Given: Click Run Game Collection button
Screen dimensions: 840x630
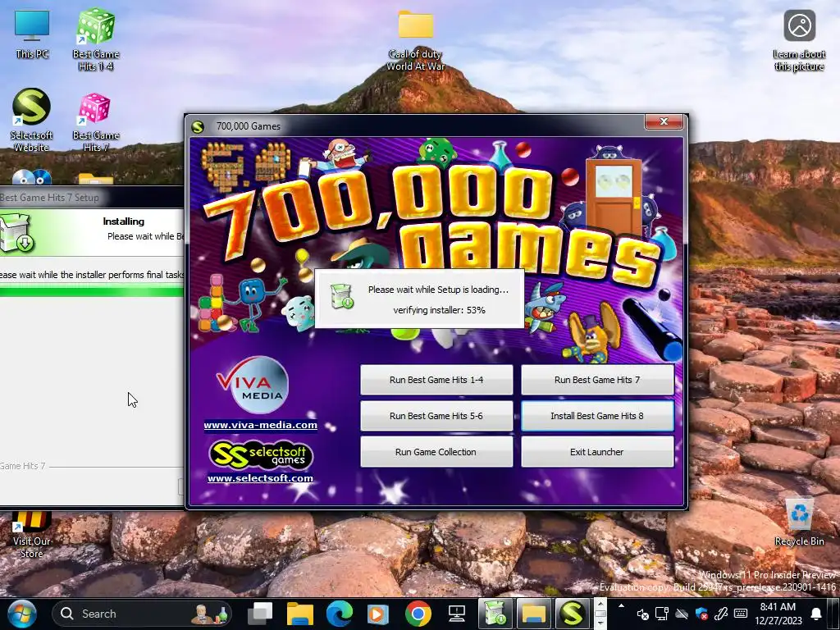Looking at the screenshot, I should 436,452.
